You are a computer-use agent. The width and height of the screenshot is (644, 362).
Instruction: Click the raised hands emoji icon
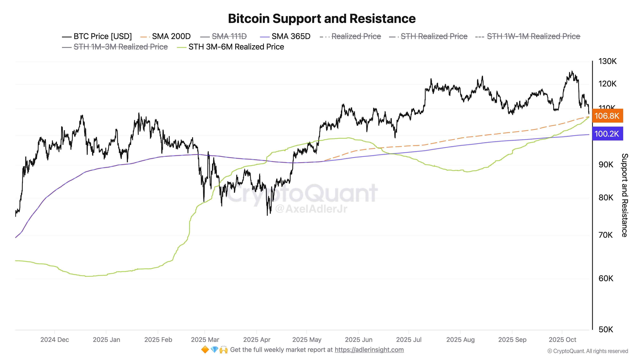point(223,350)
